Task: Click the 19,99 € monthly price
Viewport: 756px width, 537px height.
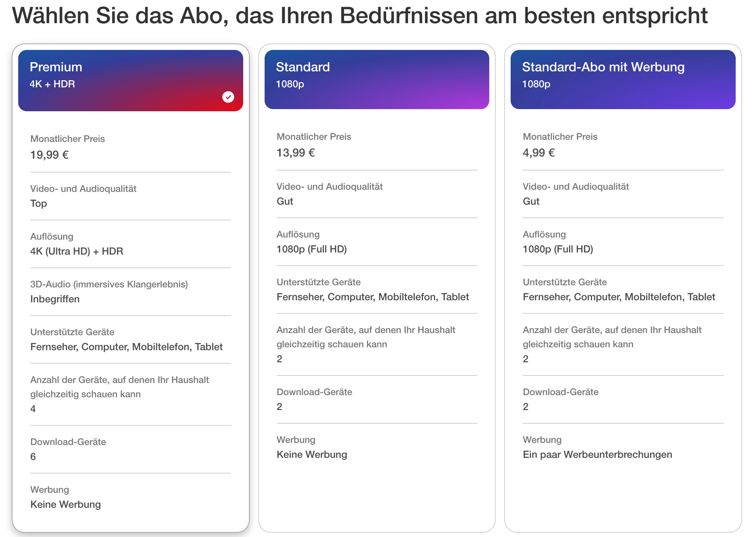Action: (x=49, y=155)
